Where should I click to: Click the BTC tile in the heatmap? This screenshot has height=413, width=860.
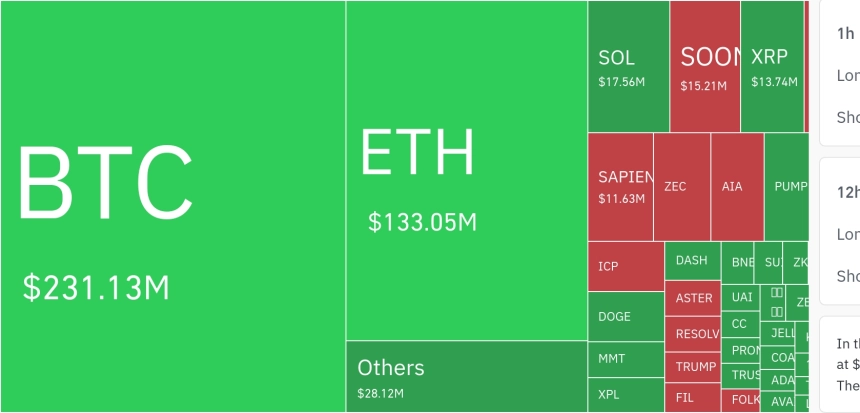[x=172, y=206]
